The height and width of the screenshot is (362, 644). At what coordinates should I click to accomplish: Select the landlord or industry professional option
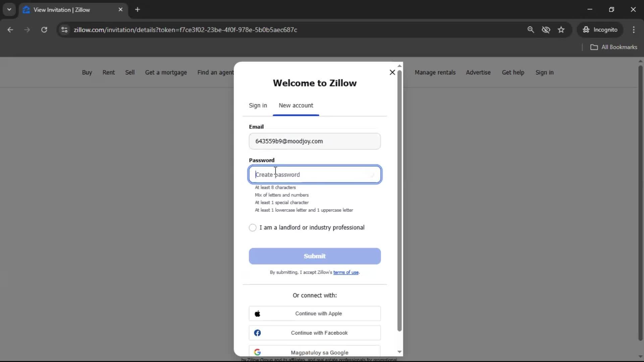tap(253, 228)
